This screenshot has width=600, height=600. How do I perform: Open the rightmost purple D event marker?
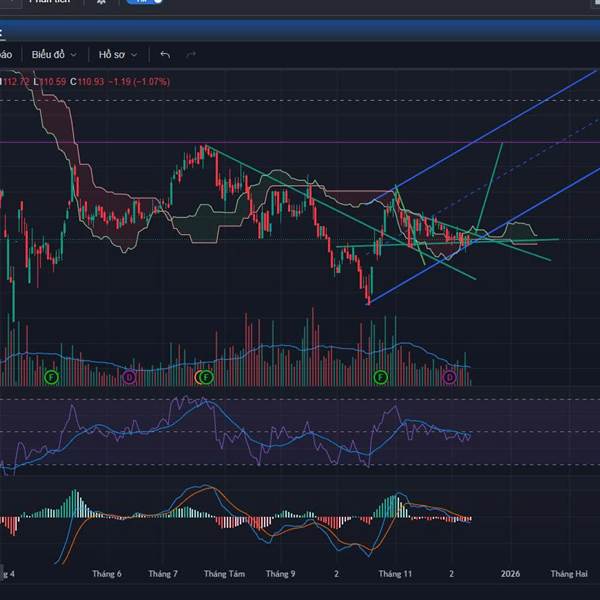coord(450,377)
